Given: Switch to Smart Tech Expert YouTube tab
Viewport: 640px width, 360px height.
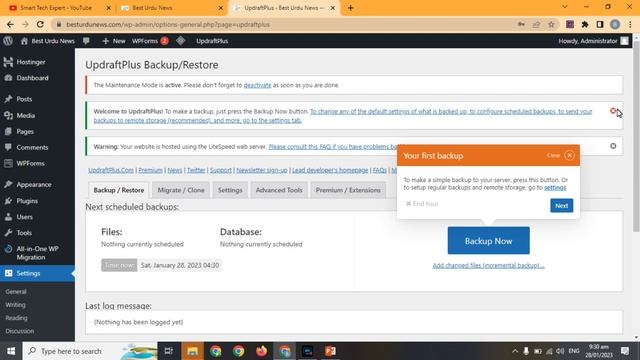Looking at the screenshot, I should click(57, 8).
